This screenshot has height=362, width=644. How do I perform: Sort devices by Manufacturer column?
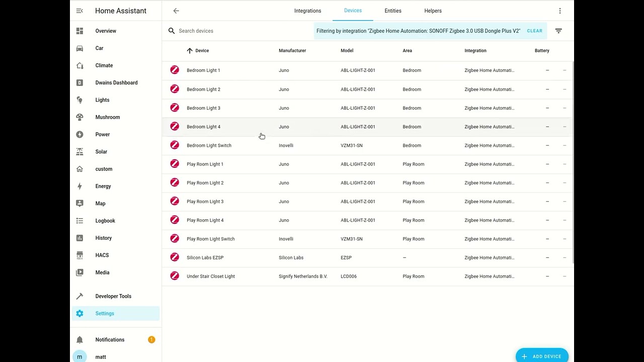click(x=292, y=51)
